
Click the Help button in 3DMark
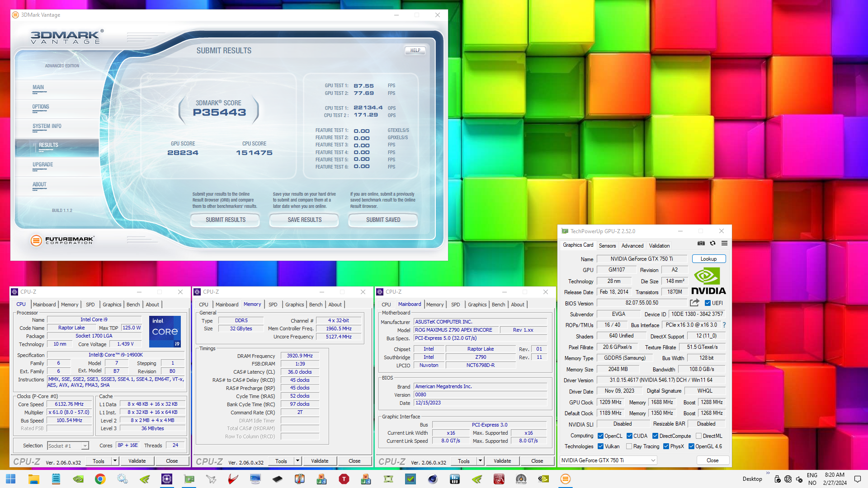415,51
